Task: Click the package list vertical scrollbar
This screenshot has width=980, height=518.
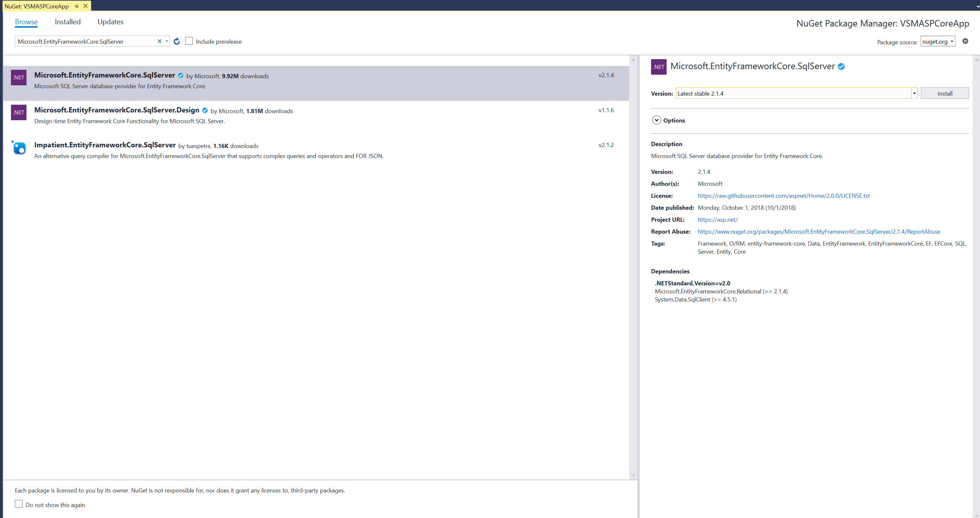Action: pos(633,266)
